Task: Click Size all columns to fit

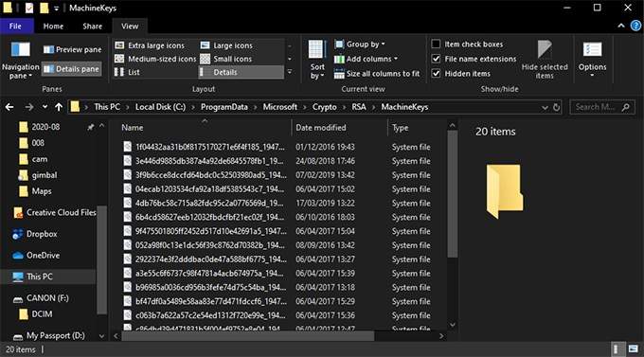Action: pyautogui.click(x=377, y=74)
